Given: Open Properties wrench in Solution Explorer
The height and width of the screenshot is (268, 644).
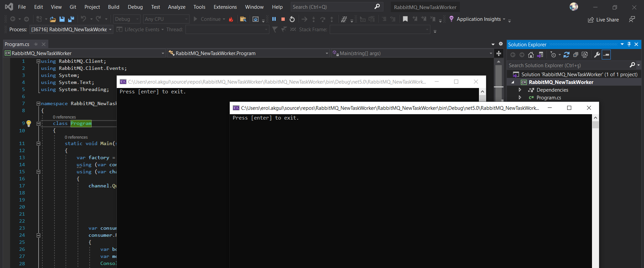Looking at the screenshot, I should tap(597, 55).
